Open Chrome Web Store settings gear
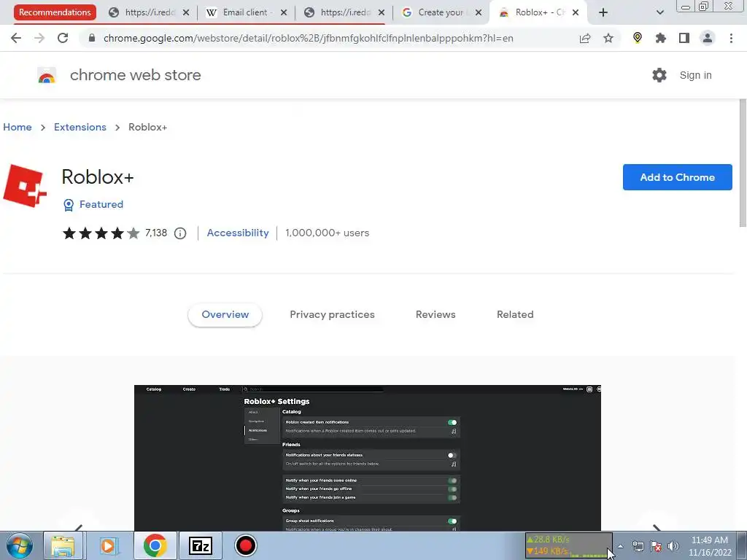The image size is (747, 560). click(x=659, y=75)
